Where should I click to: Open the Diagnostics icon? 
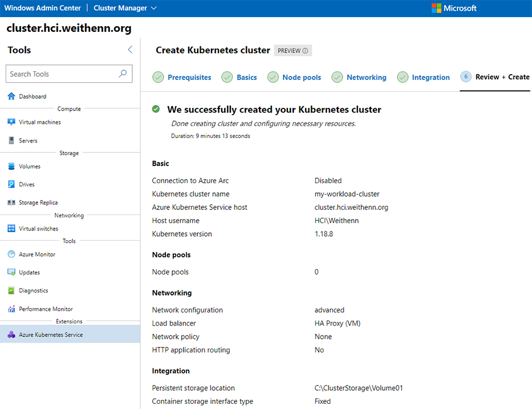click(11, 290)
